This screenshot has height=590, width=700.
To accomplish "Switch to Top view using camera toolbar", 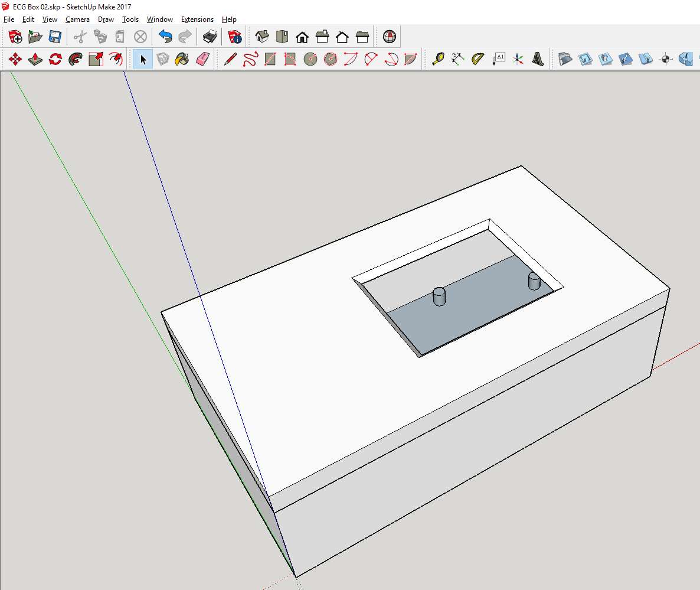I will click(283, 36).
